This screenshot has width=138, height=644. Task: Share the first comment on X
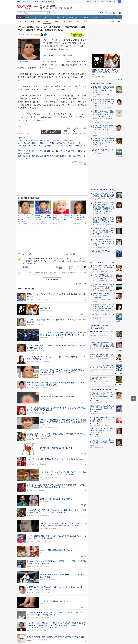(x=85, y=267)
